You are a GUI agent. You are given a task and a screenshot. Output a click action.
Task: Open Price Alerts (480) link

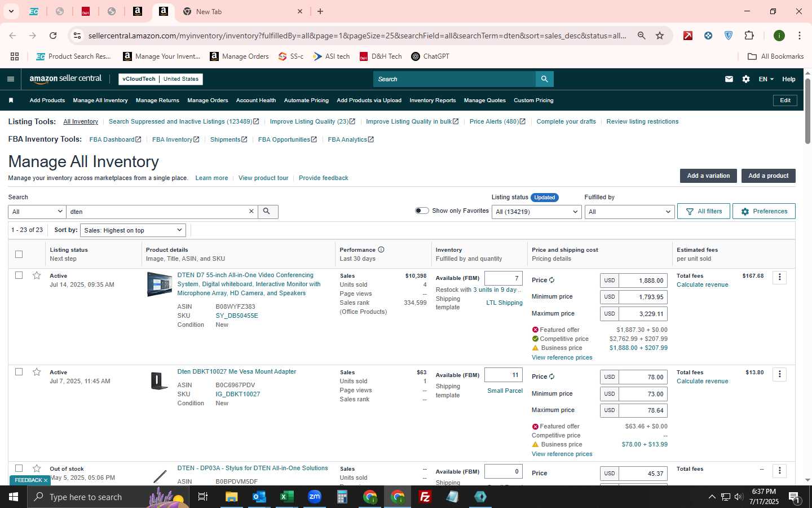[497, 121]
